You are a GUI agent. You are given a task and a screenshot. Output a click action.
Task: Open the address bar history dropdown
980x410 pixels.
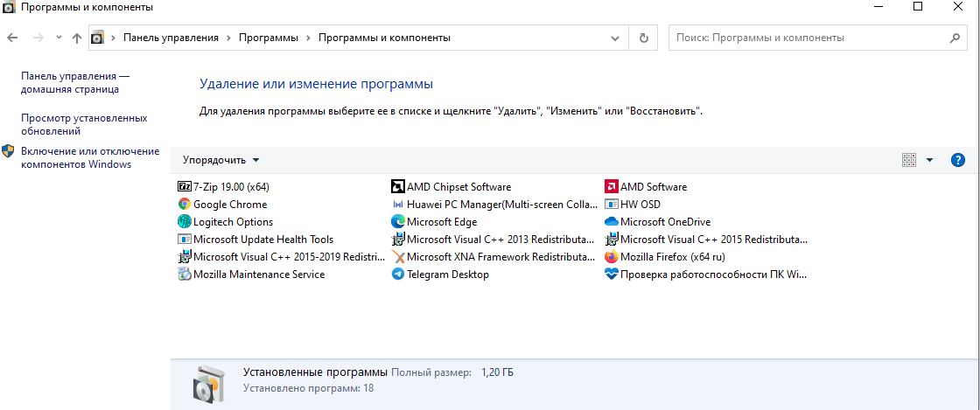(x=614, y=38)
